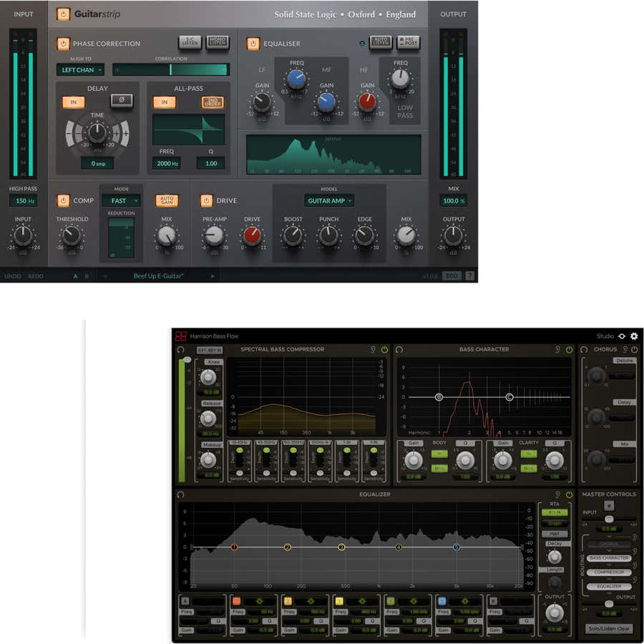Toggle the Auto Gain button in Comp
The width and height of the screenshot is (644, 644).
[167, 200]
